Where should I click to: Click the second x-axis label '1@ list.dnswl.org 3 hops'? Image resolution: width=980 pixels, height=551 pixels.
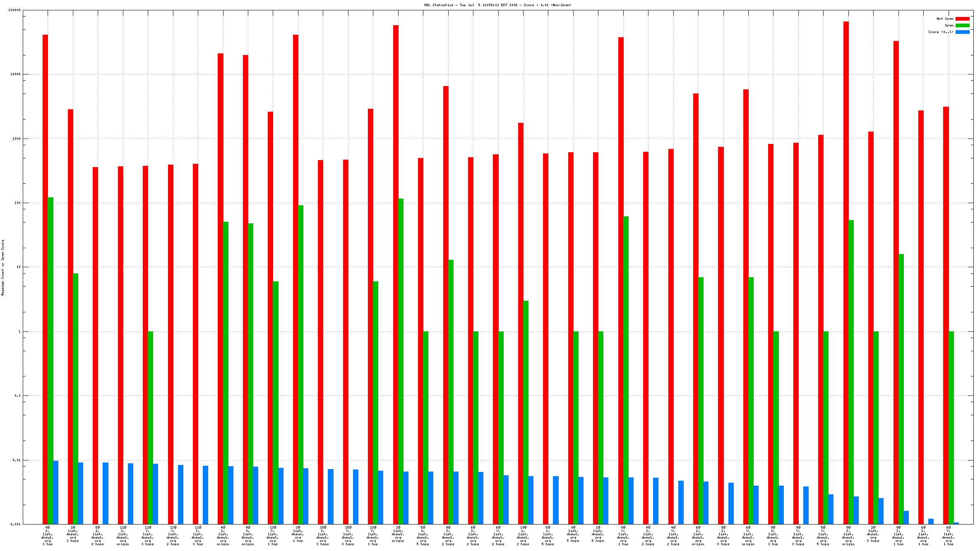point(73,534)
